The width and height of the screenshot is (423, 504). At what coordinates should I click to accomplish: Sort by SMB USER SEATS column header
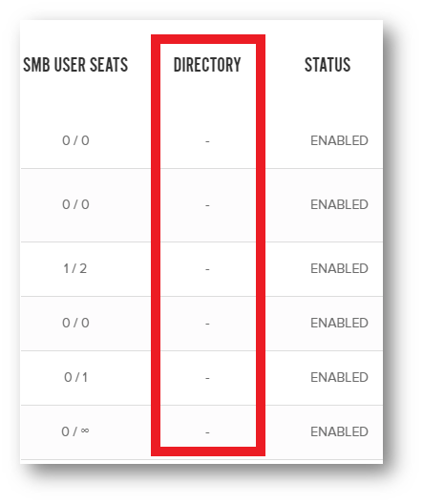[x=75, y=65]
